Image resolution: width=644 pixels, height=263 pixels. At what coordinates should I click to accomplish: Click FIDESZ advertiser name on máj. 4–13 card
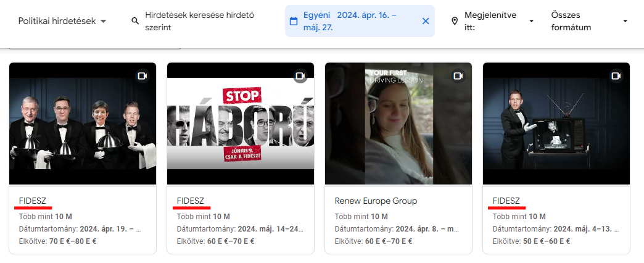[506, 201]
